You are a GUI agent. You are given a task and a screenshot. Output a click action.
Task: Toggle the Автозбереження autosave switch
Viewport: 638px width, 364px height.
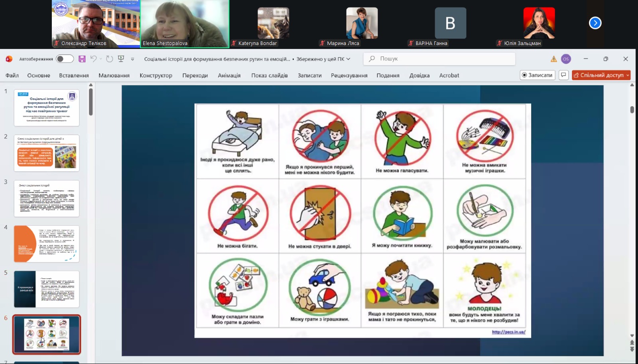65,59
